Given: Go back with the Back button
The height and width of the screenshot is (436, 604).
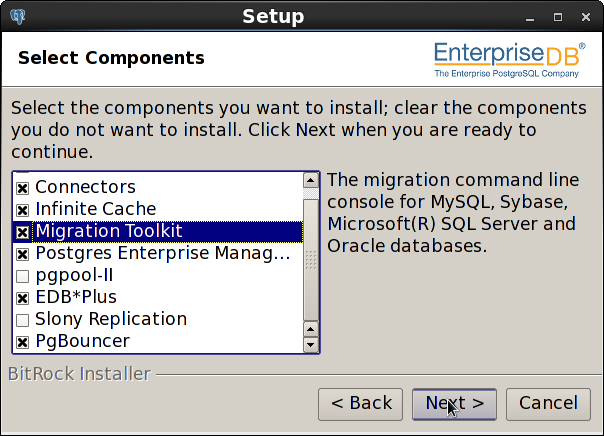Looking at the screenshot, I should (361, 404).
